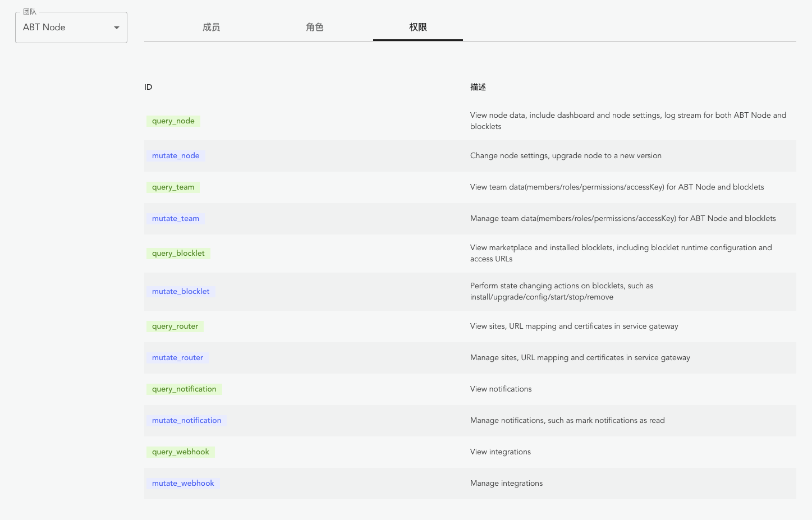
Task: Click the "Manage integrations" description text
Action: [x=506, y=484]
